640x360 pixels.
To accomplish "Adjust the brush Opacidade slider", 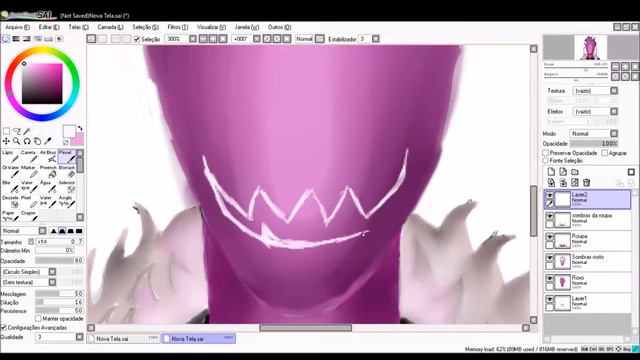I will tap(59, 260).
